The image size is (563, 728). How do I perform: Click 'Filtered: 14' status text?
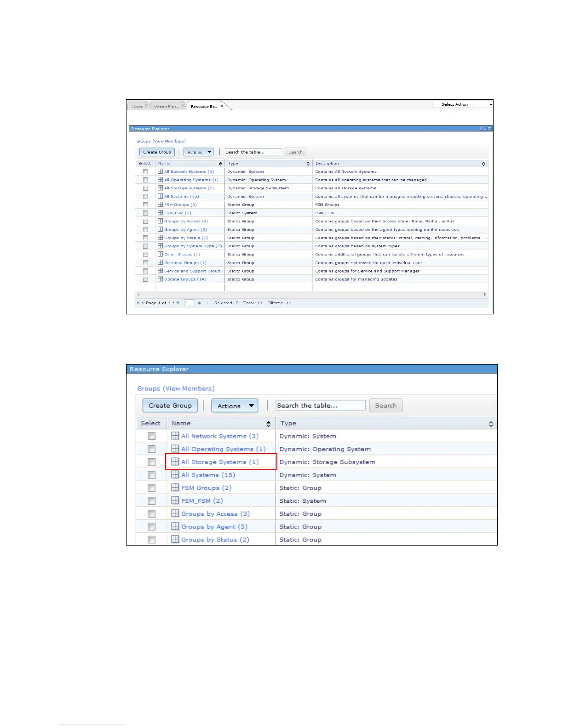coord(280,303)
